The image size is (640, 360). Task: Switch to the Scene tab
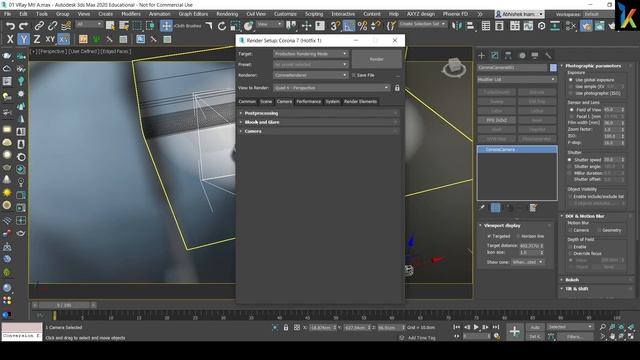coord(266,102)
